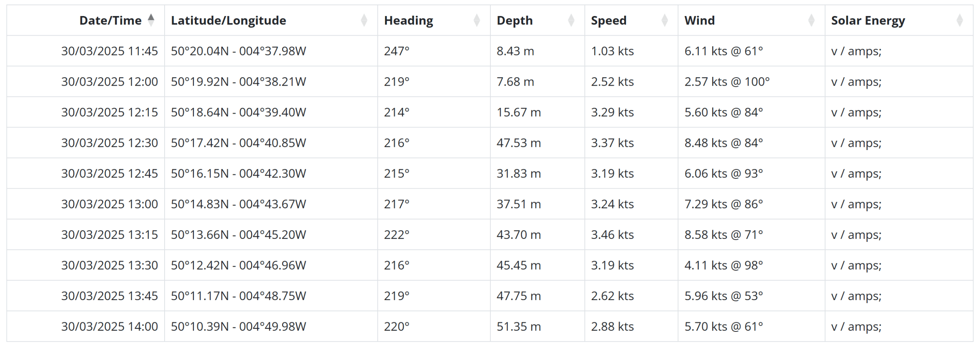Sort by the Speed header label
The width and height of the screenshot is (980, 346).
pos(609,20)
